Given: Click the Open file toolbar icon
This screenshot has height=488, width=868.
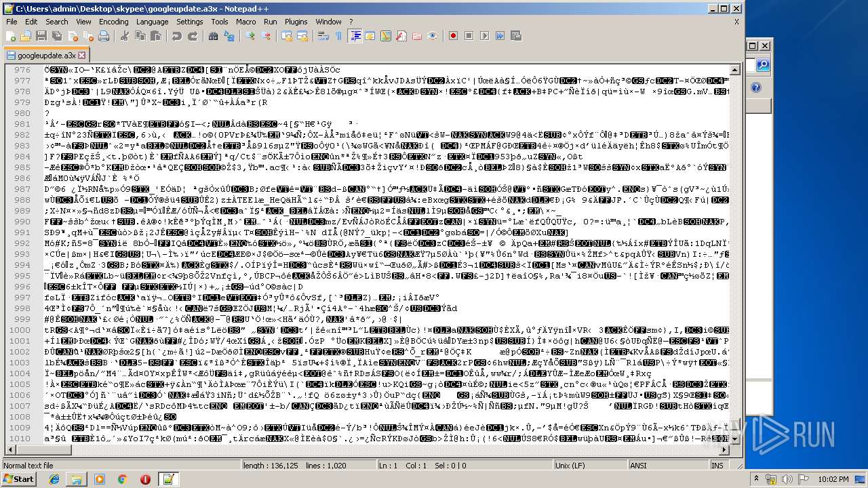Looking at the screenshot, I should pos(26,35).
